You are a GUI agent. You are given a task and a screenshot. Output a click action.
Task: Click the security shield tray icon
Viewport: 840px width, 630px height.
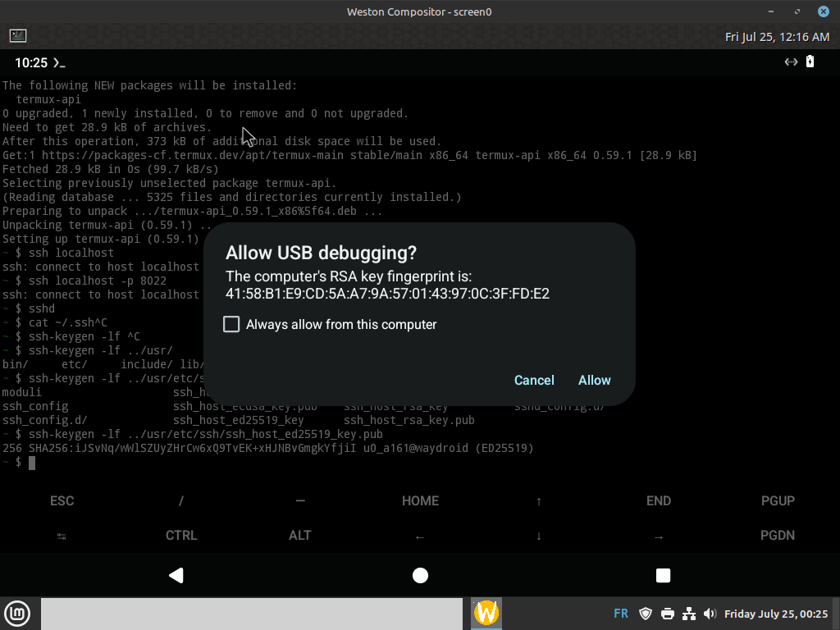(x=646, y=614)
